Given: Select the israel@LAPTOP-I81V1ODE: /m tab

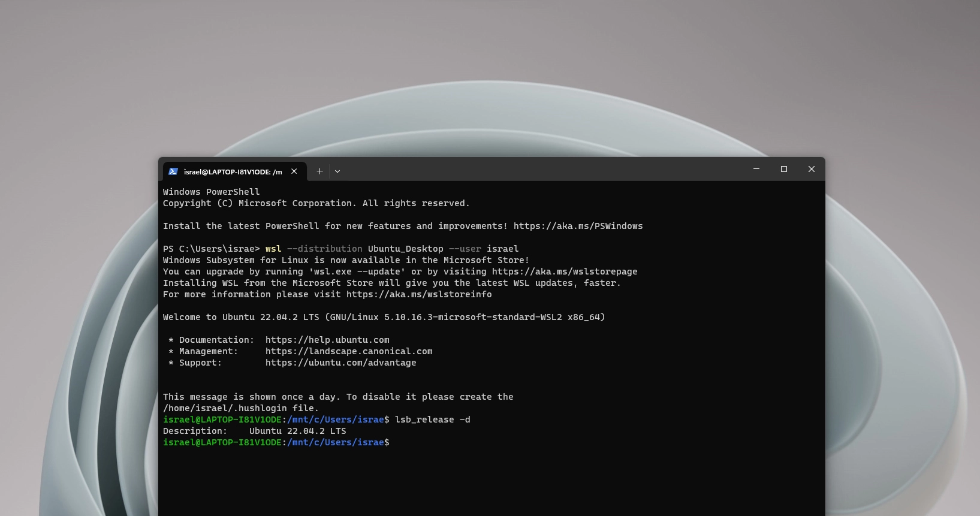Looking at the screenshot, I should (234, 171).
